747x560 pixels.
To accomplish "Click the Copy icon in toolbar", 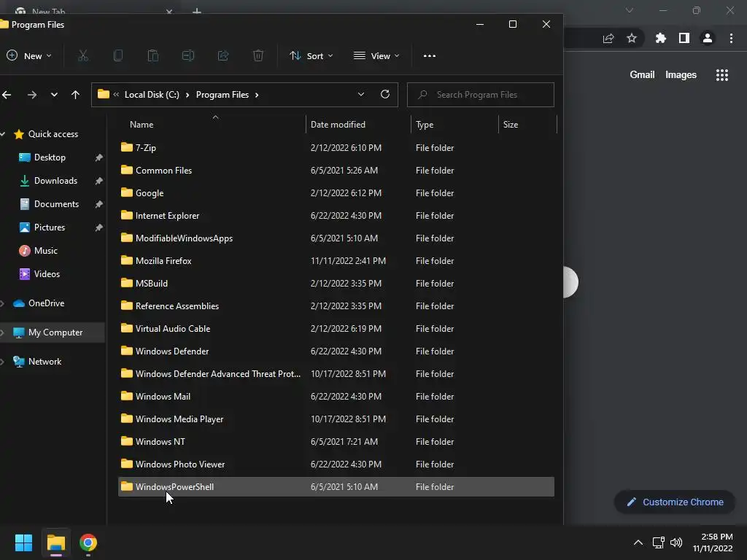I will (x=118, y=55).
